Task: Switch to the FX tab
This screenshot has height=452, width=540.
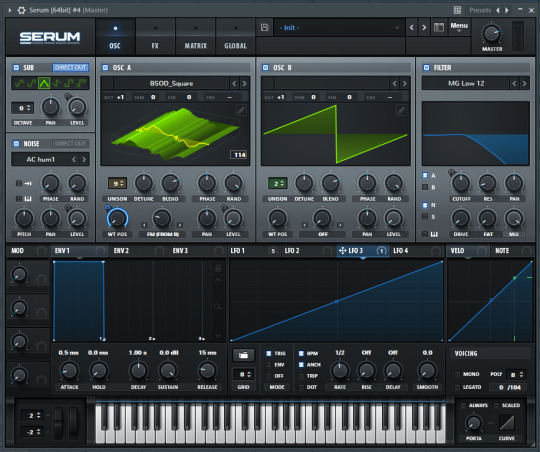Action: pos(155,37)
